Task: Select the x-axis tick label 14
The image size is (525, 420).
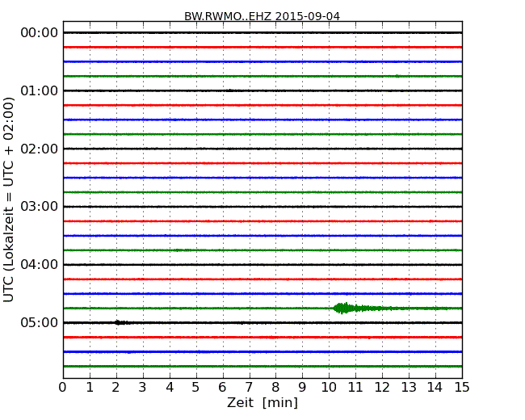Action: point(435,388)
